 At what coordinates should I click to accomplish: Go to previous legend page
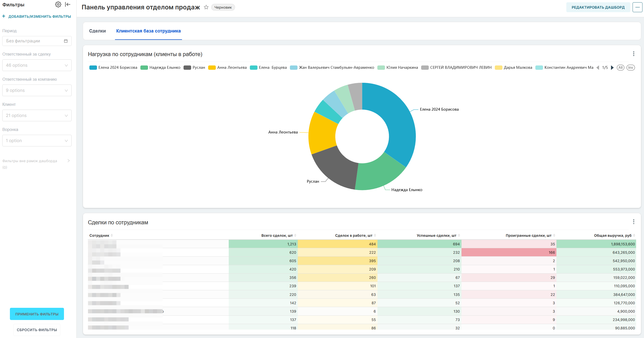point(598,67)
